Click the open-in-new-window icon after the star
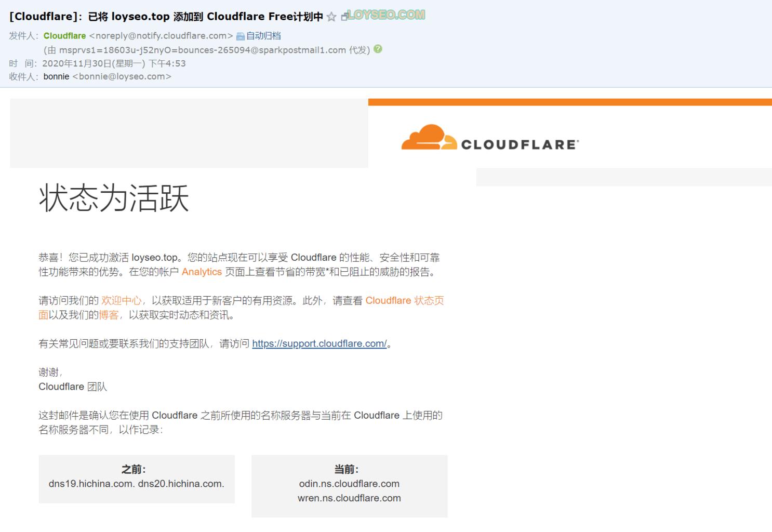The height and width of the screenshot is (532, 772). (343, 16)
